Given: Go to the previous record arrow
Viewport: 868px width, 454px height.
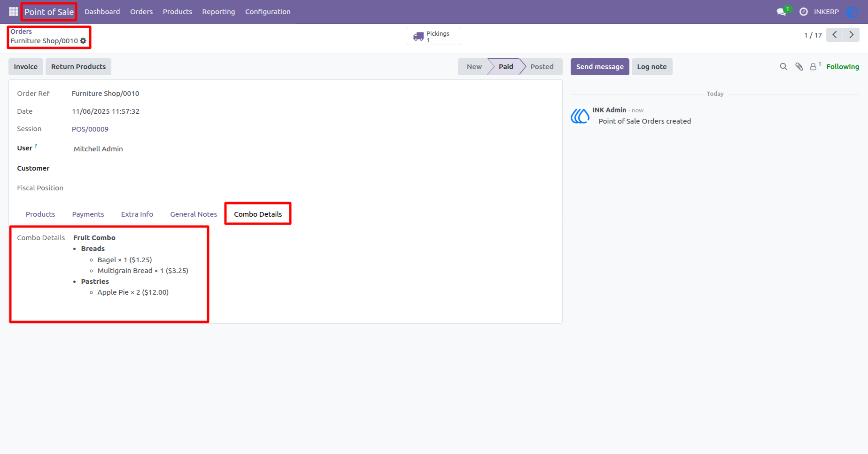Looking at the screenshot, I should tap(835, 35).
